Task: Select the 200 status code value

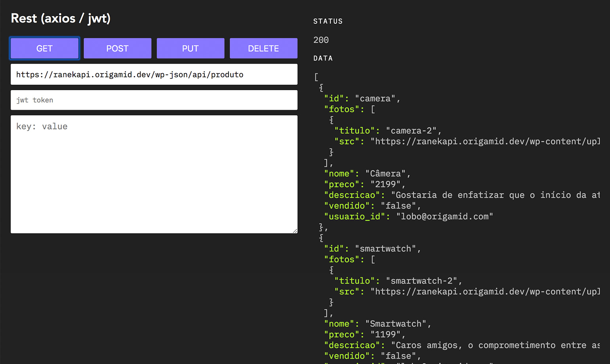Action: tap(321, 40)
